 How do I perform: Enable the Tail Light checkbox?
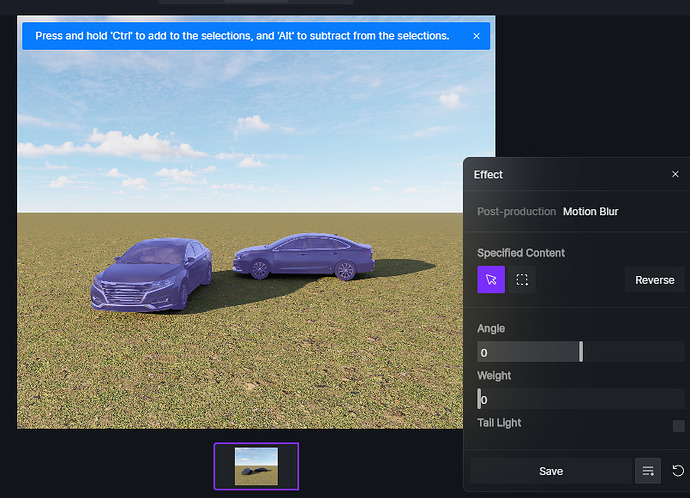(x=678, y=426)
